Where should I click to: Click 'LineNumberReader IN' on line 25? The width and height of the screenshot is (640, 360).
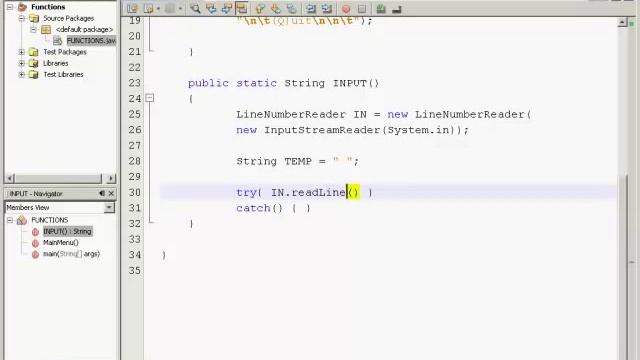point(301,114)
